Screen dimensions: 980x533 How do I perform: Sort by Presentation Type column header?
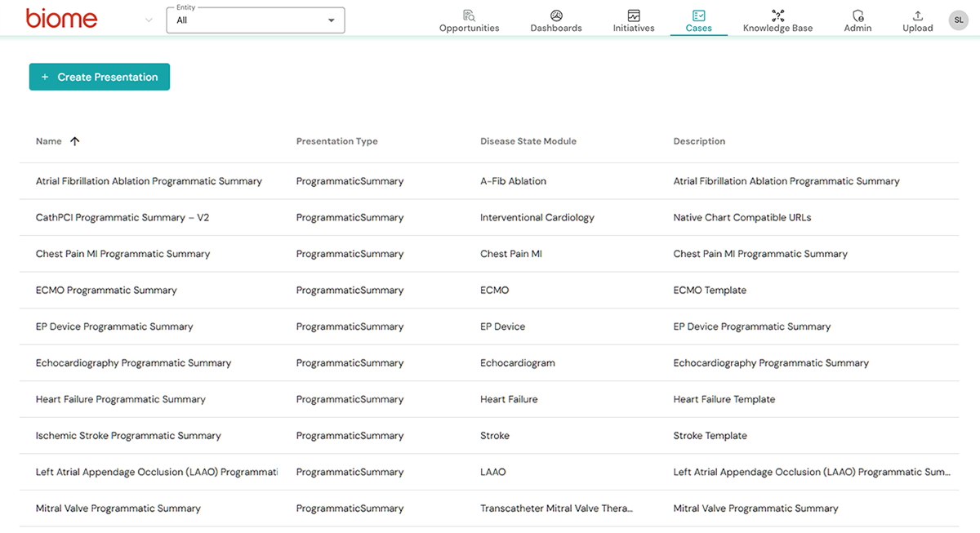click(x=336, y=141)
